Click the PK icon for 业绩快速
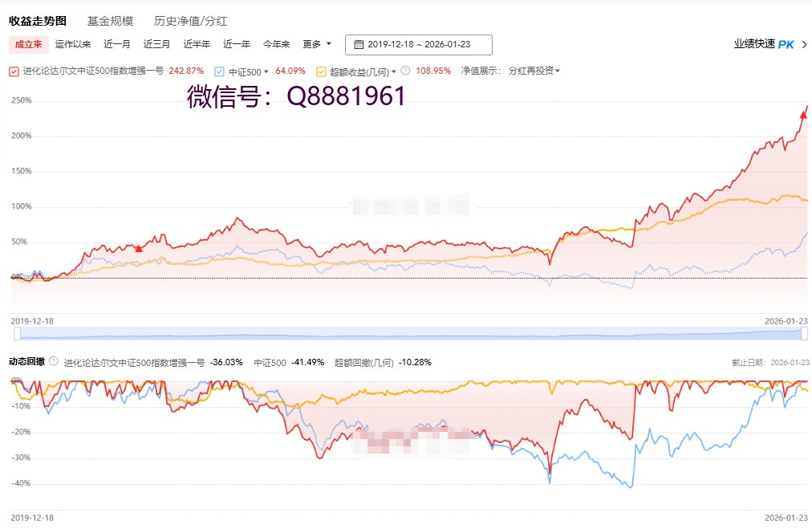Image resolution: width=812 pixels, height=529 pixels. (786, 45)
